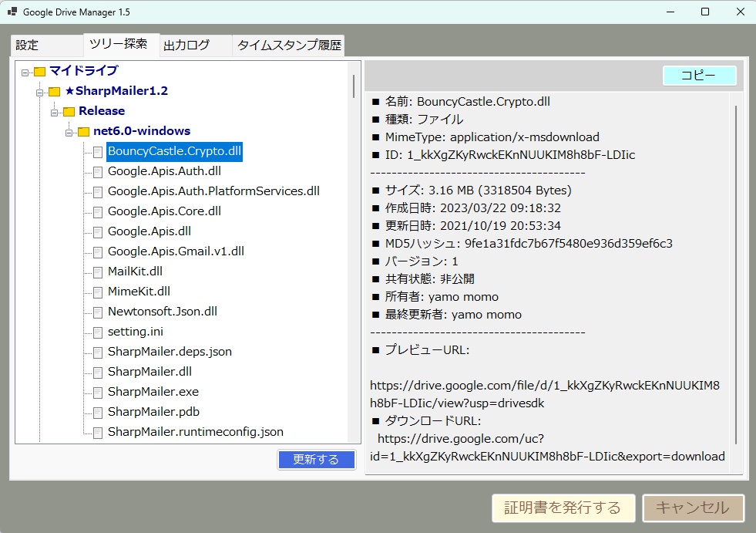Collapse the net6.0-windows folder node
756x533 pixels.
coord(69,133)
